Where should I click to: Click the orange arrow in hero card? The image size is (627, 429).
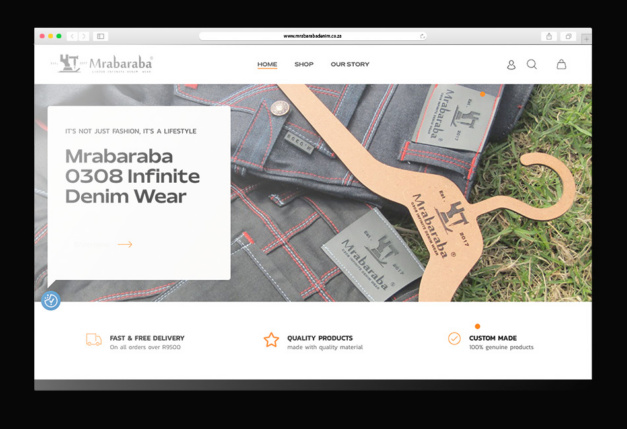coord(125,244)
